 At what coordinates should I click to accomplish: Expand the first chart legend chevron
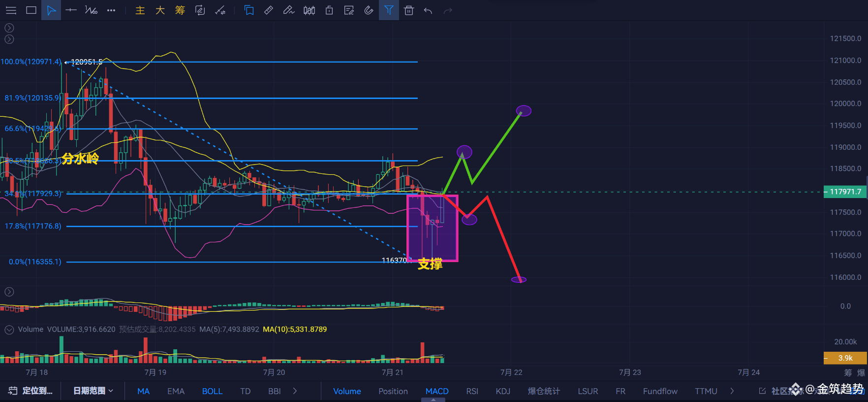(x=9, y=28)
